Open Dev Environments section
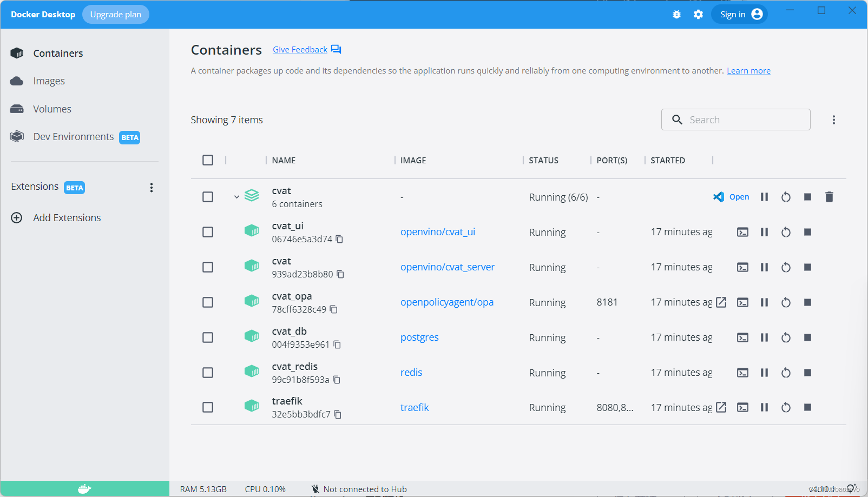This screenshot has height=497, width=868. point(75,137)
